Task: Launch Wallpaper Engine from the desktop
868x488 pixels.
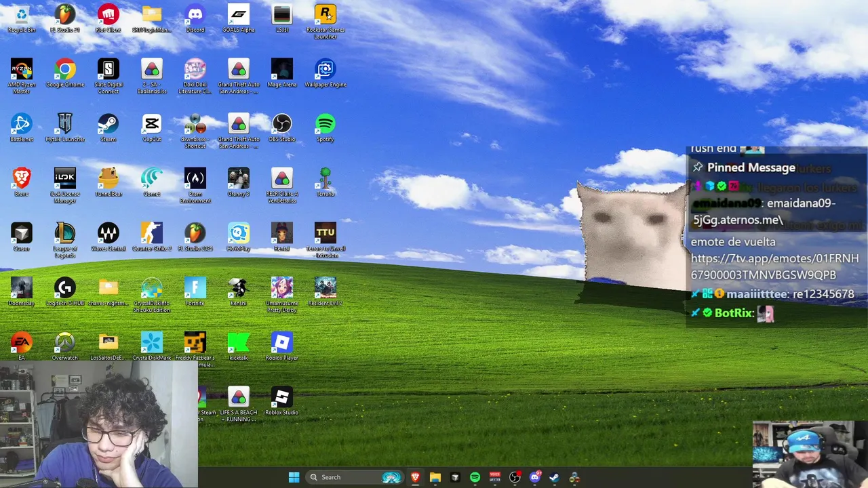Action: (325, 73)
